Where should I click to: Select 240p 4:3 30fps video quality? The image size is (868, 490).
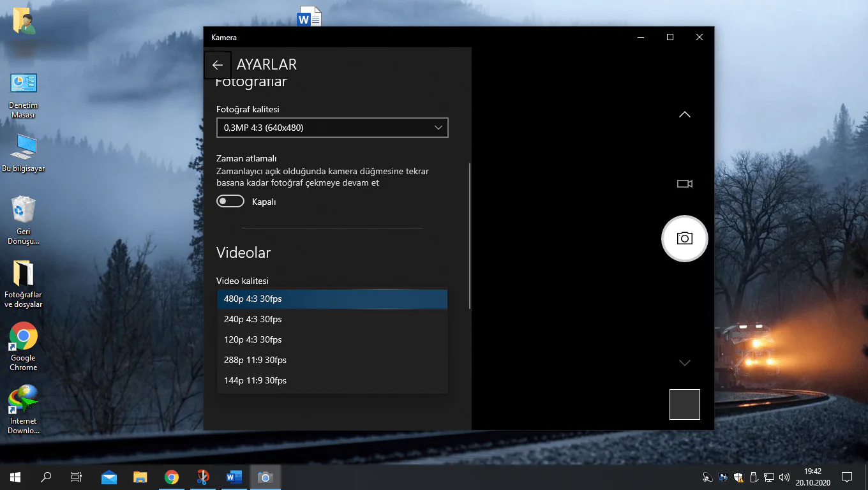click(332, 319)
